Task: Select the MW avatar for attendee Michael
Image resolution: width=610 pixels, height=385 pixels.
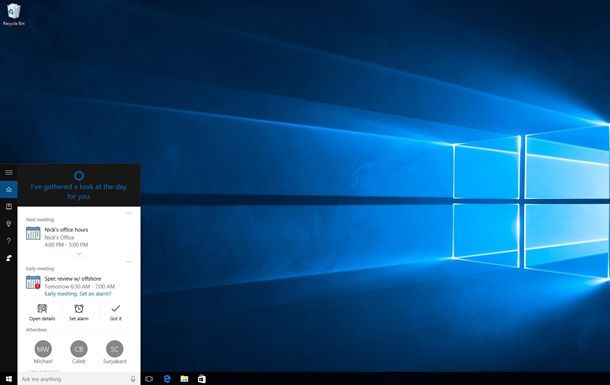Action: coord(43,349)
